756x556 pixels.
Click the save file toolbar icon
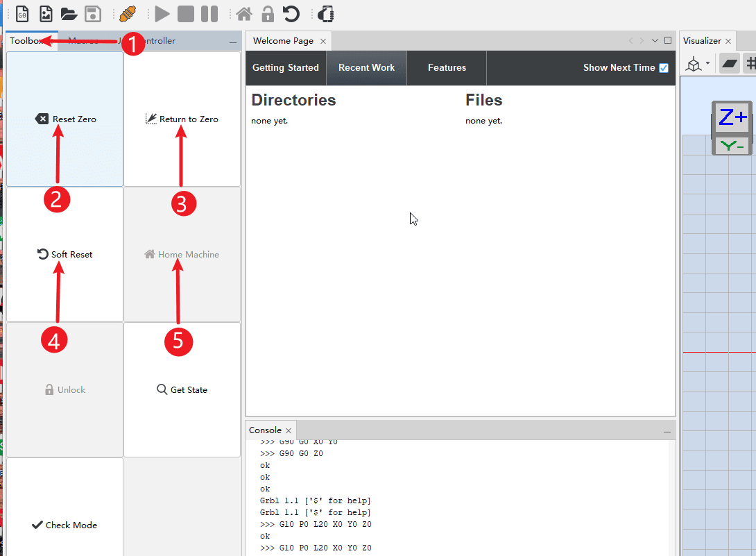coord(92,14)
